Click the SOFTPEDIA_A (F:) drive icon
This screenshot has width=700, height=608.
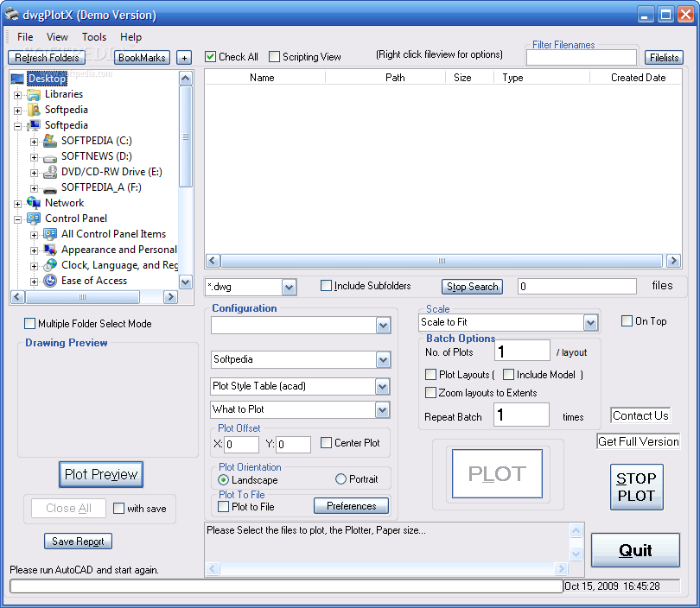pos(50,189)
